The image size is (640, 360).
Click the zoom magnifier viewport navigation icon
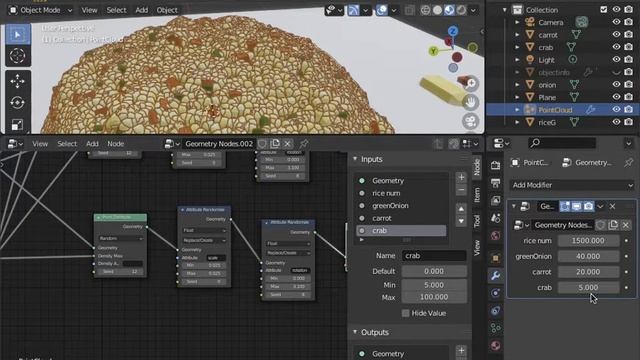[471, 83]
